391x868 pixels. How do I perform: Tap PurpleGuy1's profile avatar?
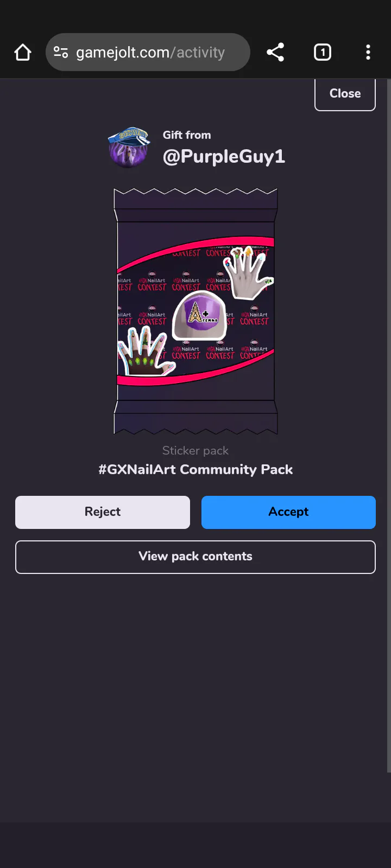click(129, 148)
